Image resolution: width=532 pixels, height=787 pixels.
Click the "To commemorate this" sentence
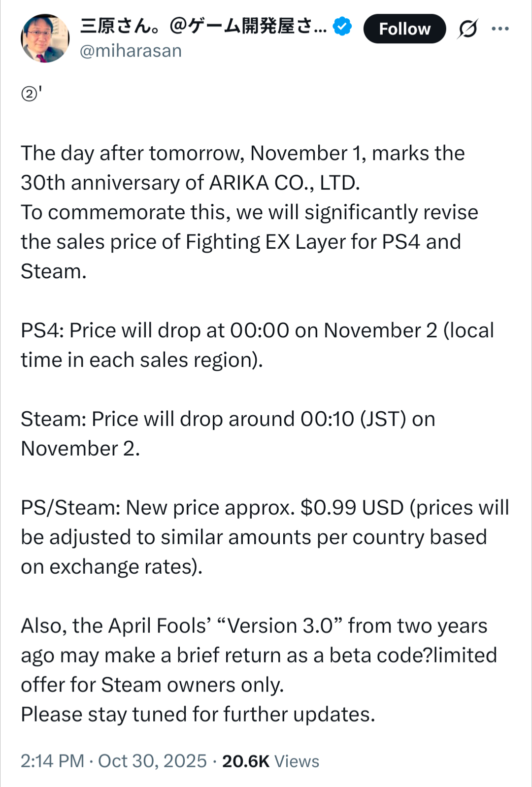(249, 212)
